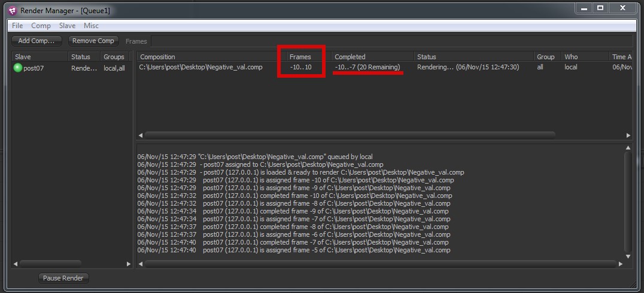The height and width of the screenshot is (293, 644).
Task: Click the Frames column header
Action: [309, 57]
